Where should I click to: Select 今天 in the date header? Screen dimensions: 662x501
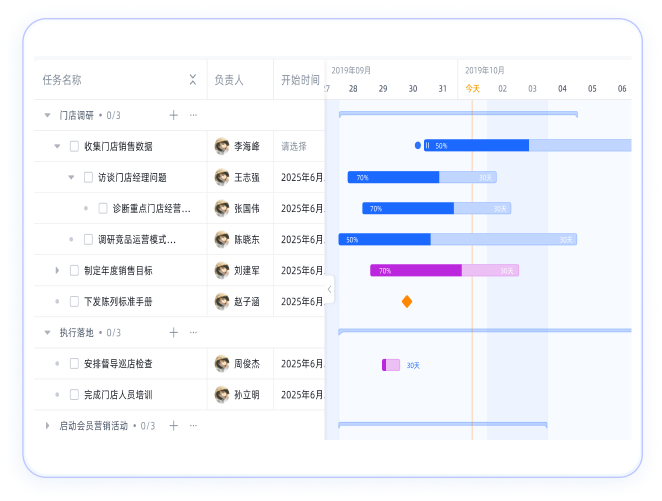472,89
